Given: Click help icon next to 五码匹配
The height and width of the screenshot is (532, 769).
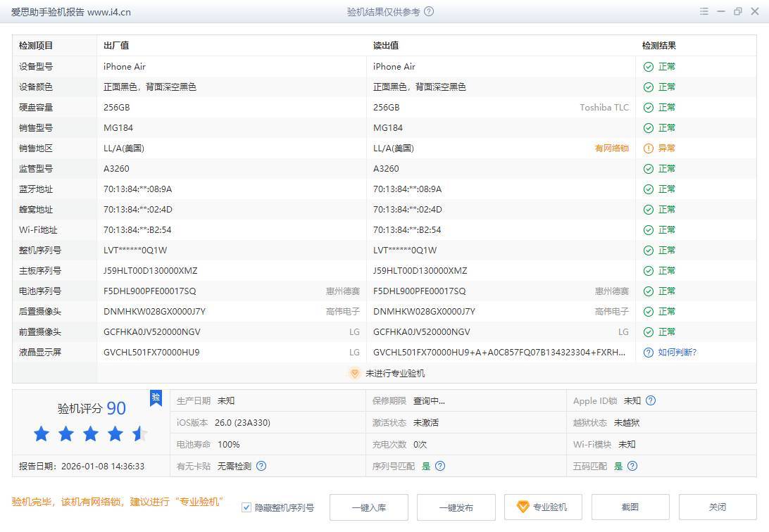Looking at the screenshot, I should coord(632,466).
